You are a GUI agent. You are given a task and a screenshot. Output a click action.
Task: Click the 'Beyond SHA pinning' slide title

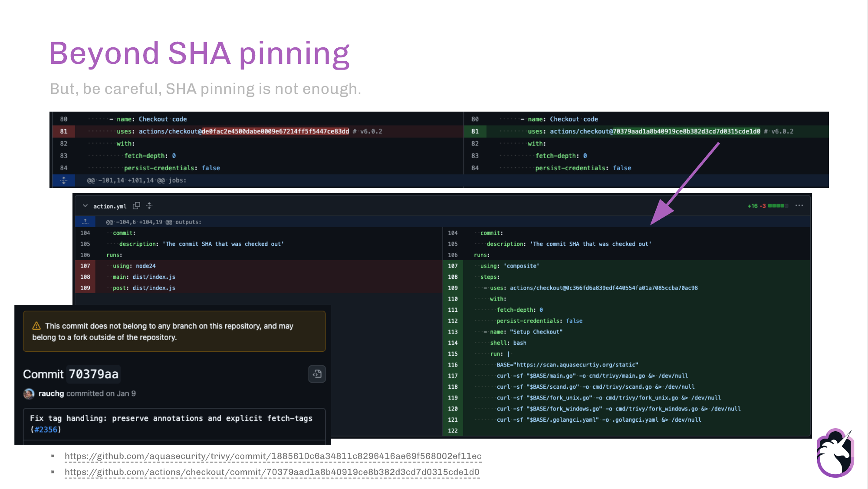pos(200,54)
